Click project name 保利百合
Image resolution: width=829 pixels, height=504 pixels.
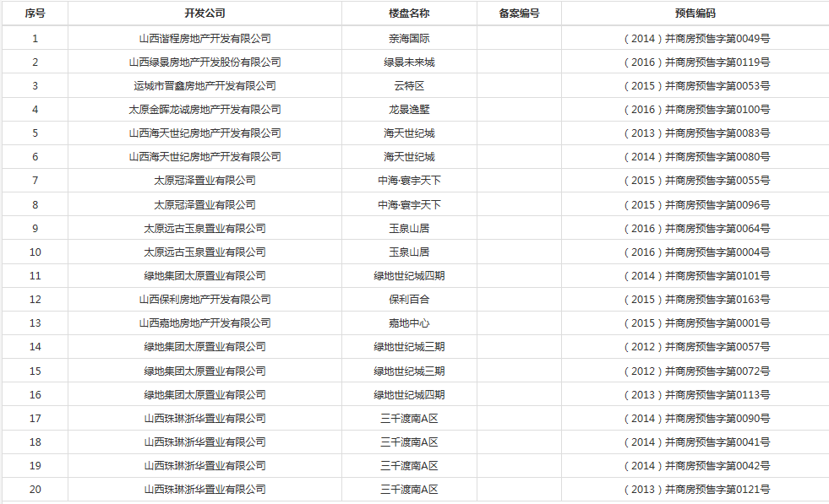(409, 300)
